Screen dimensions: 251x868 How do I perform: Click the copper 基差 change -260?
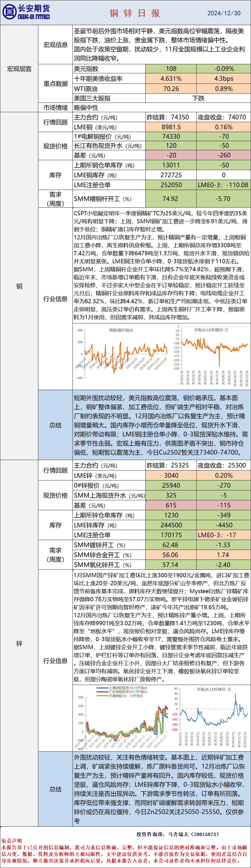tap(224, 155)
